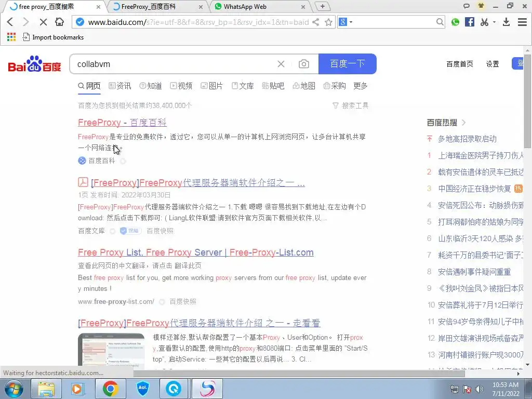Open the Free-Proxy-List.com result link
Screen dimensions: 532x399
coord(196,252)
